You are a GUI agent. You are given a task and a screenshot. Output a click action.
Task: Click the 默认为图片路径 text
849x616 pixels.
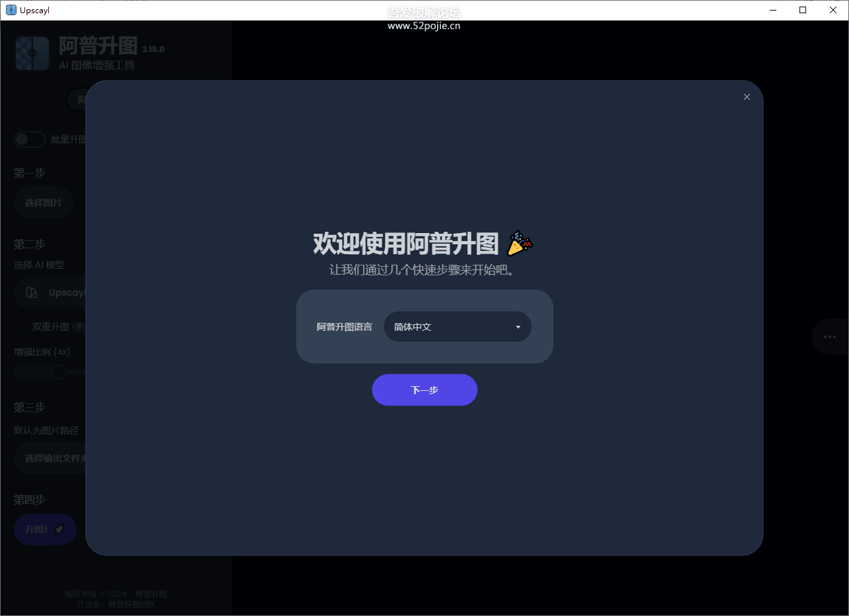coord(46,430)
